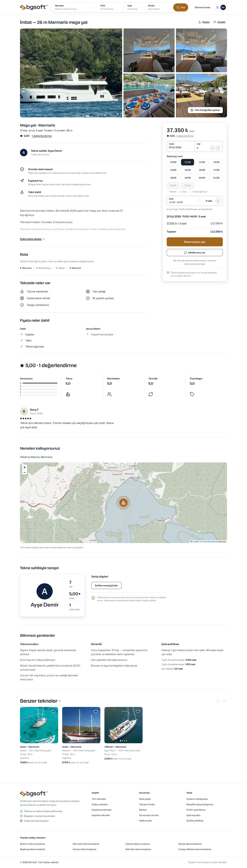Open 1 değerlendirme link in booking panel
This screenshot has height=868, width=247.
point(185,136)
